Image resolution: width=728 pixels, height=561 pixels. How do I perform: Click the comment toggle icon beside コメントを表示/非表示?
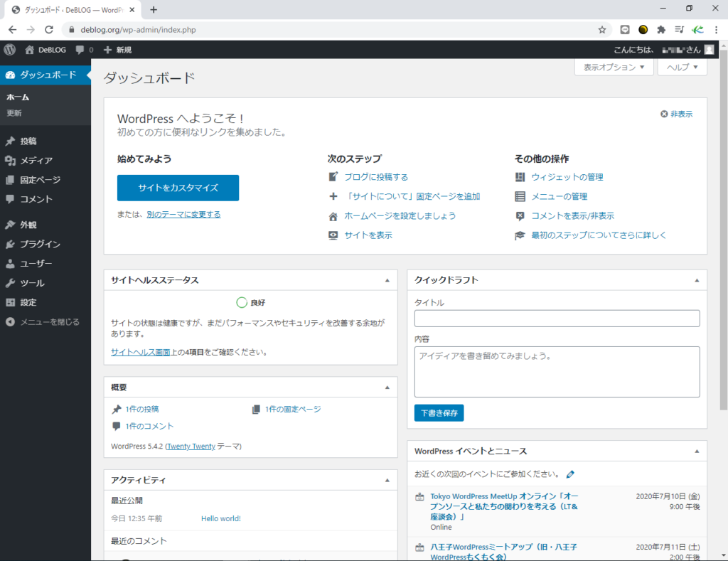[520, 216]
